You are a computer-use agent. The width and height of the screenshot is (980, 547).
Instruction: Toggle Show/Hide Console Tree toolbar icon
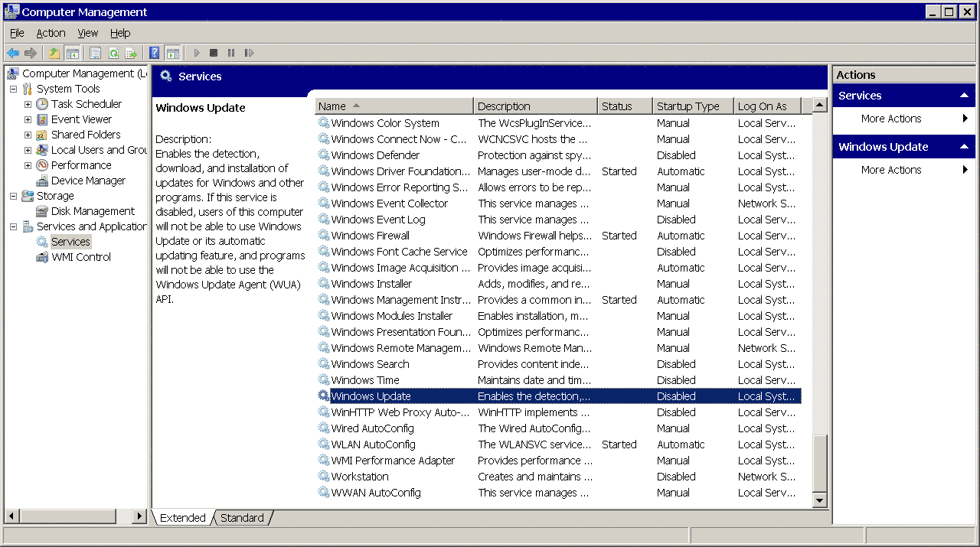73,53
